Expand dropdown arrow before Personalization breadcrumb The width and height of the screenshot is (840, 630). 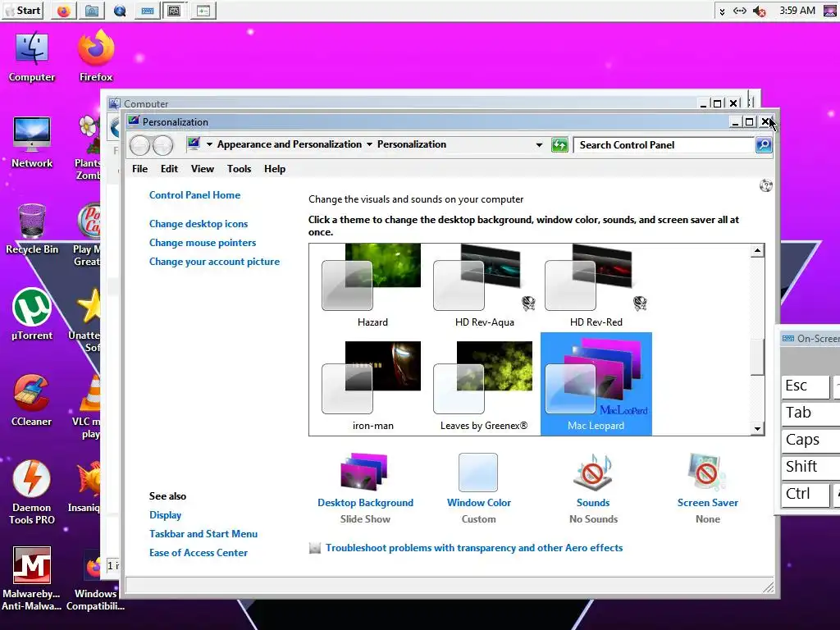tap(369, 144)
